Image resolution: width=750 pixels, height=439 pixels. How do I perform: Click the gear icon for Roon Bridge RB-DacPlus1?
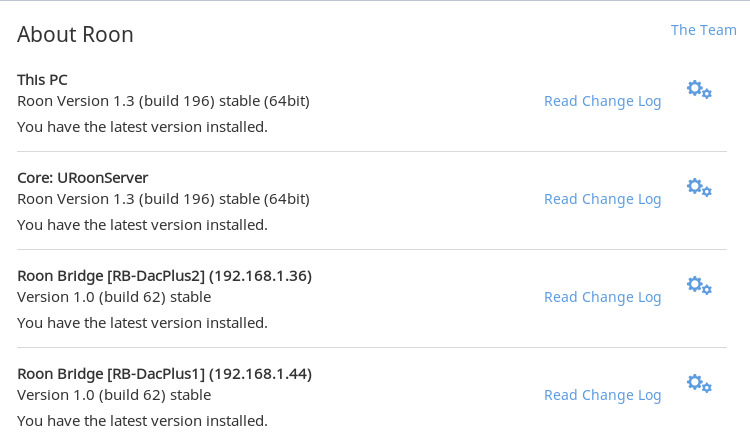click(699, 384)
